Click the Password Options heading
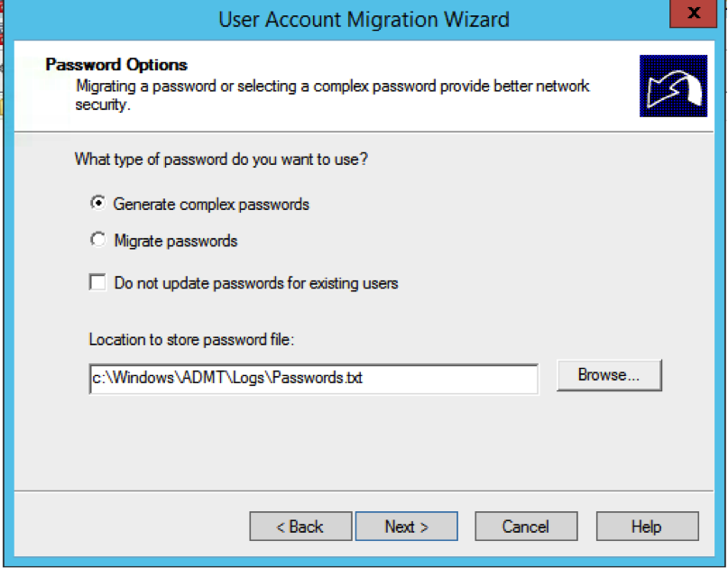This screenshot has width=728, height=568. tap(116, 65)
